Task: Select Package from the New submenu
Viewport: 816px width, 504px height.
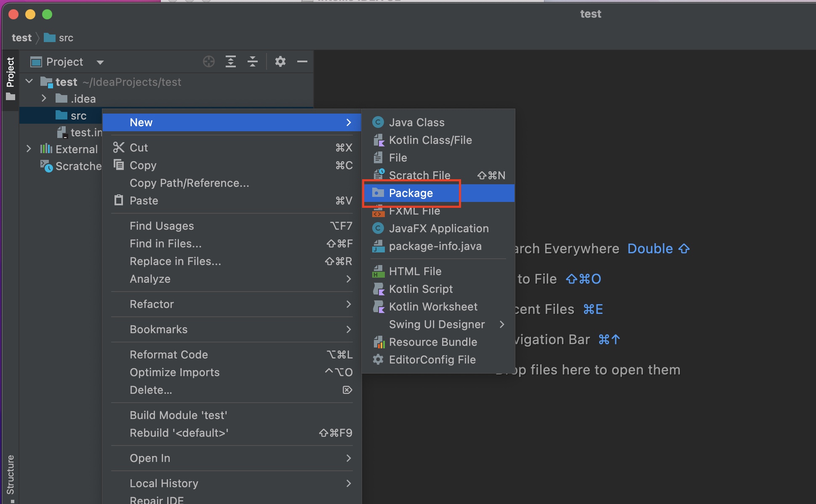Action: [411, 193]
